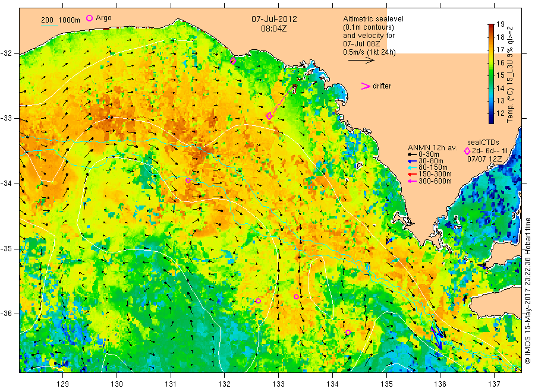Click the magenta 300-600m legend arrow
The width and height of the screenshot is (535, 392).
coord(412,181)
